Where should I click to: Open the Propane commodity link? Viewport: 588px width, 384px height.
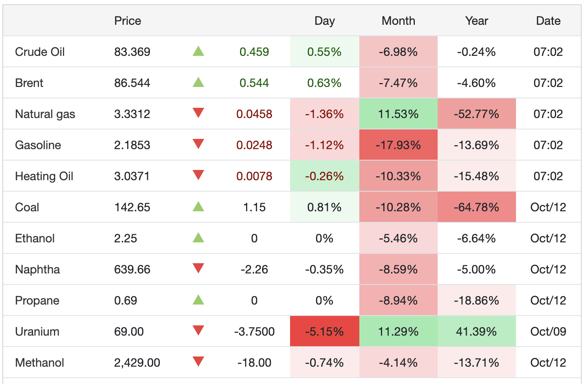pos(37,301)
